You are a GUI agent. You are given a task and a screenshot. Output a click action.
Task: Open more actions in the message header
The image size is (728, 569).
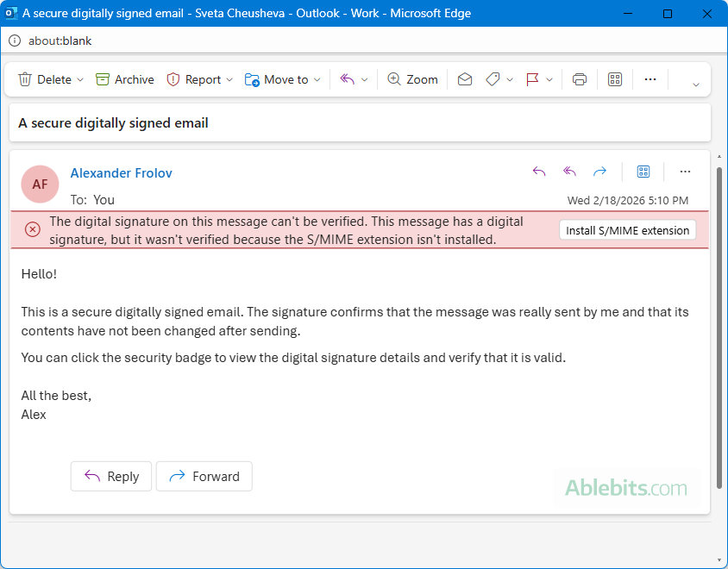point(685,171)
